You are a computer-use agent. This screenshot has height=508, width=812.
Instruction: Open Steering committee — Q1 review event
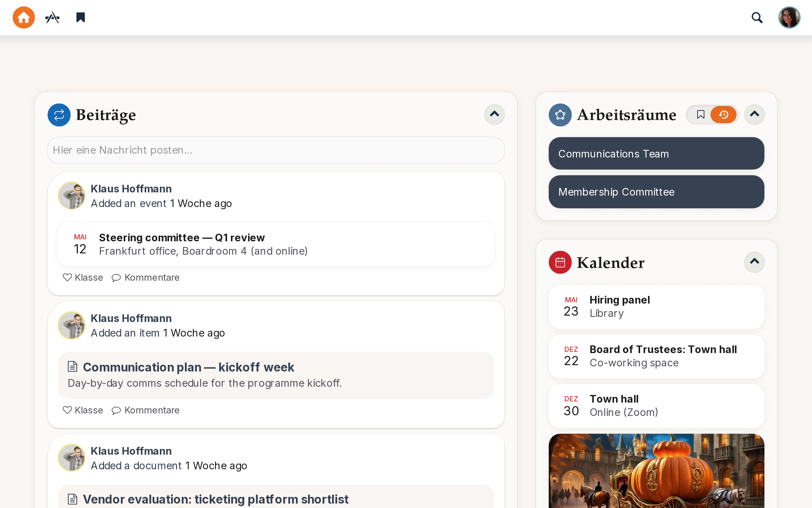(276, 244)
